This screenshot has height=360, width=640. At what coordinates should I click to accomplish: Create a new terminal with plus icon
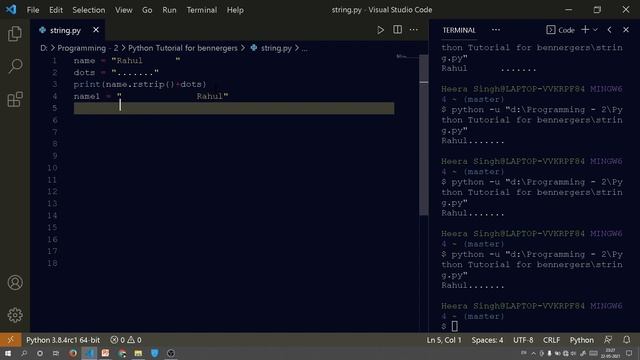pos(585,29)
